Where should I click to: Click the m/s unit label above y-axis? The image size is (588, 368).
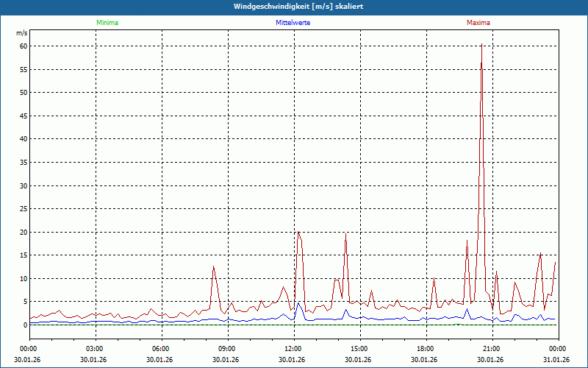coord(22,33)
